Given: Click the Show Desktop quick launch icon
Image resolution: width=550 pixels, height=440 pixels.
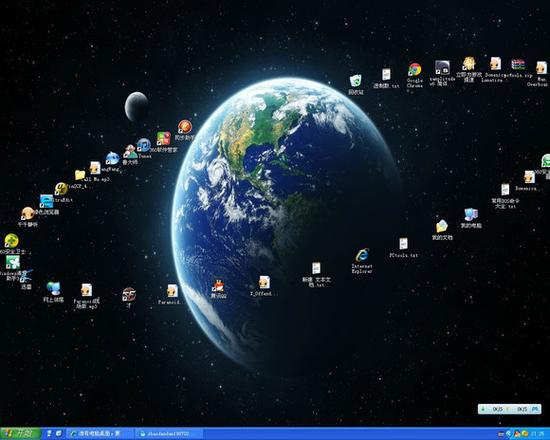Looking at the screenshot, I should (x=59, y=434).
